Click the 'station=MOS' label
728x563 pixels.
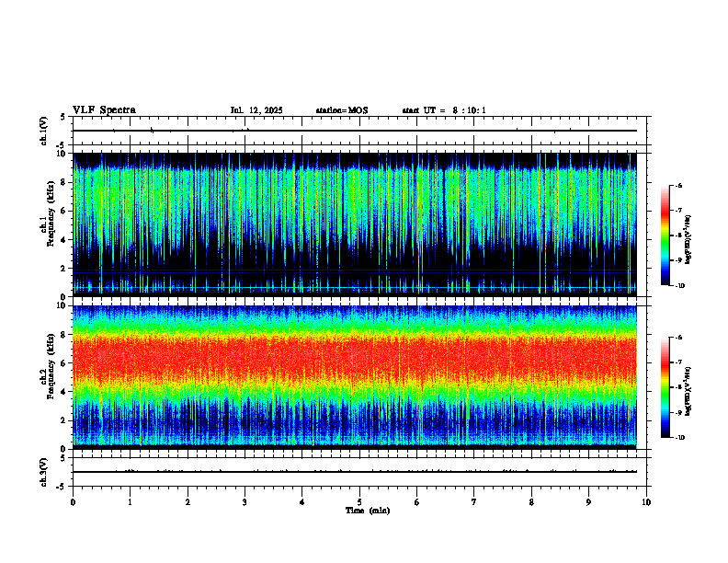click(342, 110)
